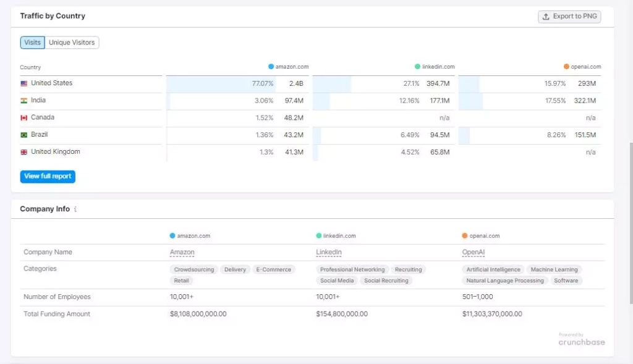The height and width of the screenshot is (364, 633).
Task: Click the Canada flag icon
Action: (24, 118)
